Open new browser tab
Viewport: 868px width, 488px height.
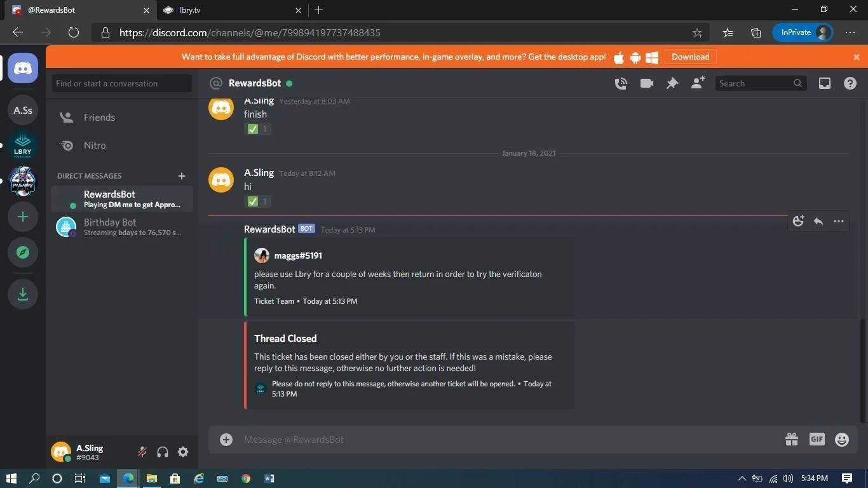coord(319,10)
